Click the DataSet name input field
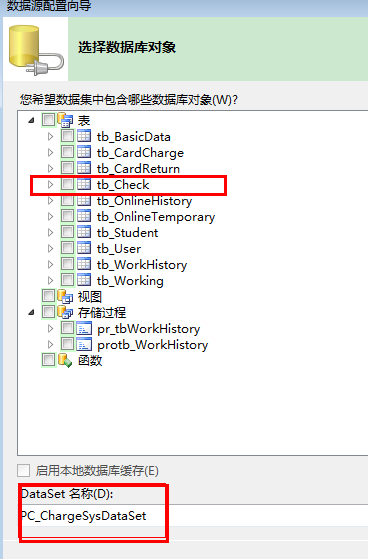Viewport: 368px width, 559px height. 193,516
